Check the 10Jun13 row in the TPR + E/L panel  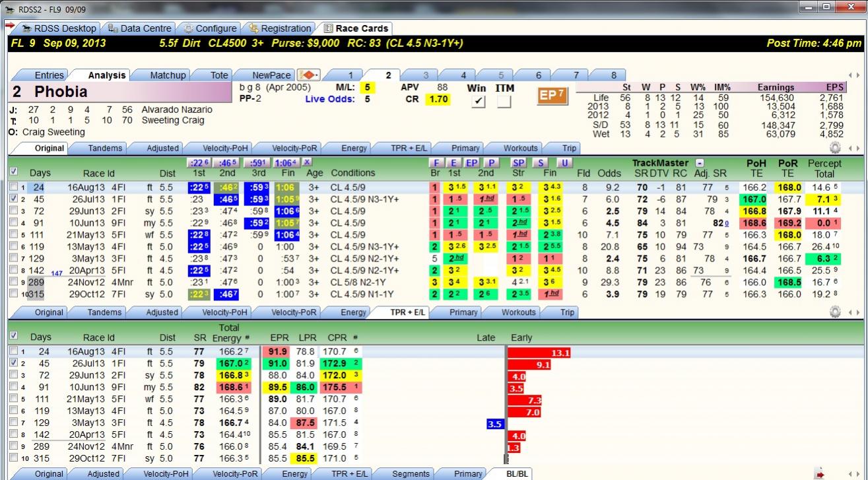14,388
